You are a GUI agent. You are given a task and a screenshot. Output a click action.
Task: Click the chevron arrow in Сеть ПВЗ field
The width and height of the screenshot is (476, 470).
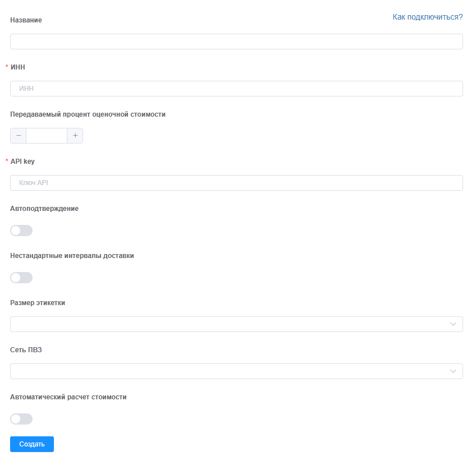click(x=454, y=371)
